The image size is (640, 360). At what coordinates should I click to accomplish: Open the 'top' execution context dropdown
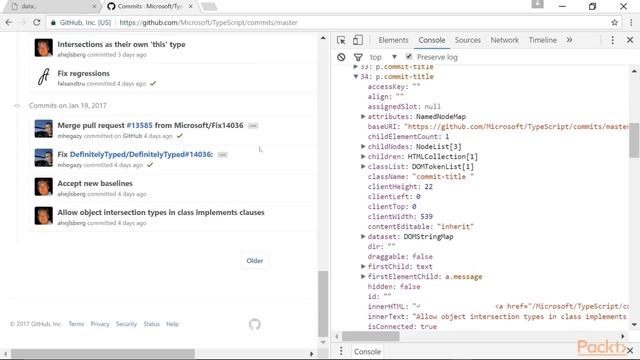[383, 57]
